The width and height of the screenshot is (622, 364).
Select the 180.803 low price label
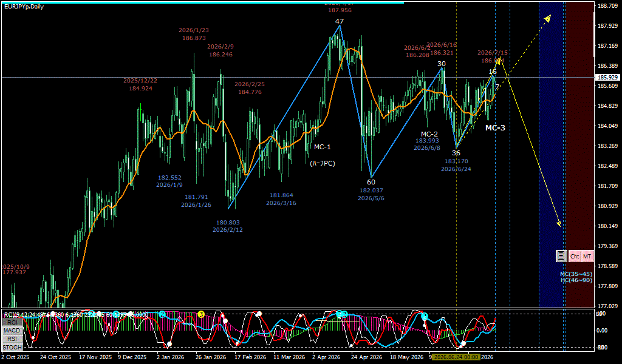[228, 223]
